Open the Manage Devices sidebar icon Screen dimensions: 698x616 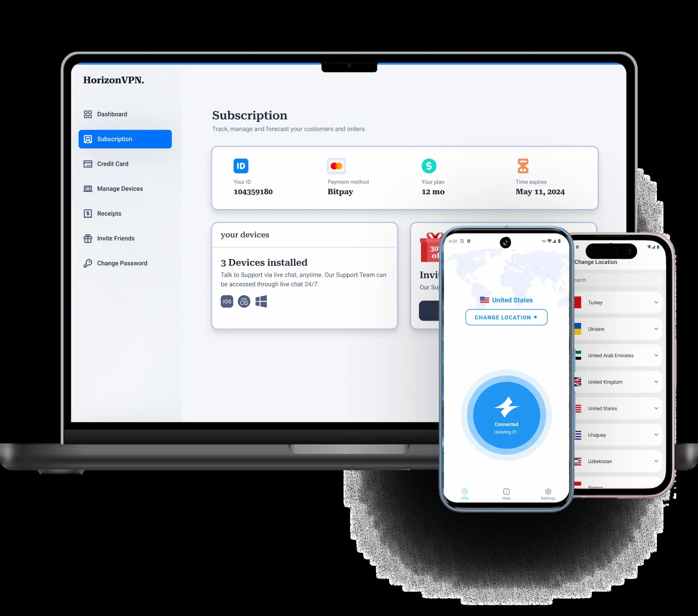tap(87, 189)
